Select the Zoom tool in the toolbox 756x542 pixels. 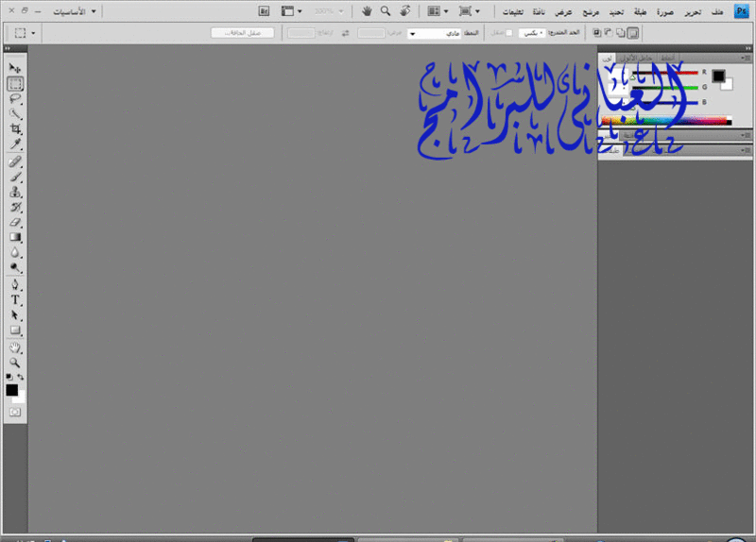pos(15,363)
